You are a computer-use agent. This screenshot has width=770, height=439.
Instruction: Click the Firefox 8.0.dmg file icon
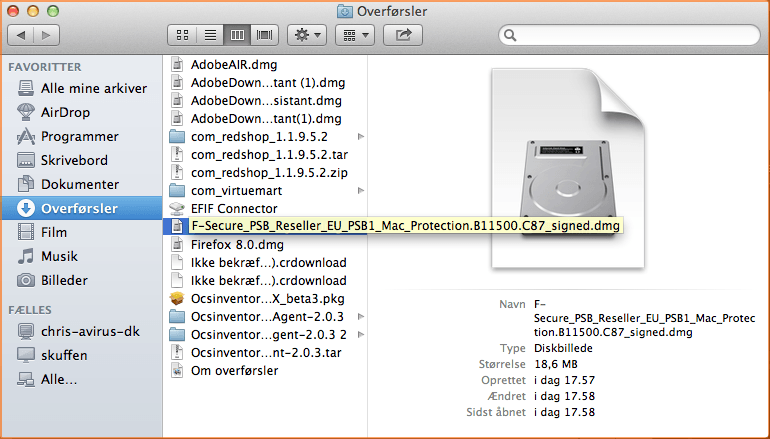click(177, 245)
